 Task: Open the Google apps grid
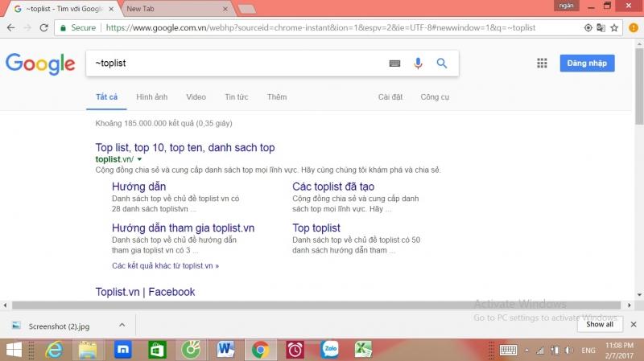[x=542, y=64]
